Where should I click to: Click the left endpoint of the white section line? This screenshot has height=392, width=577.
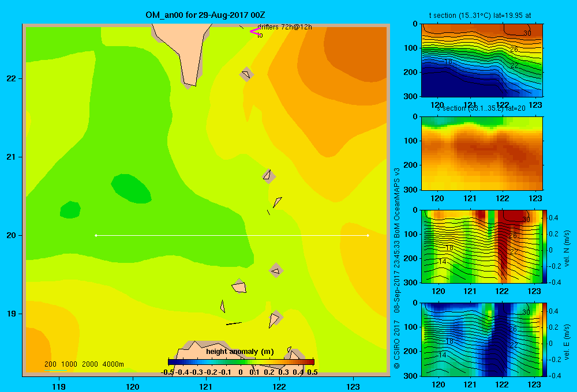[96, 235]
